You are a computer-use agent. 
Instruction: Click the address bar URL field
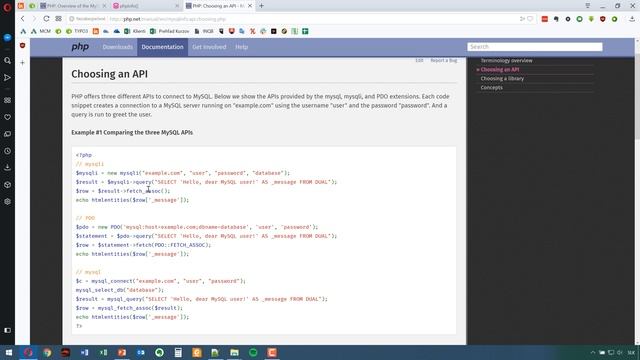coord(292,19)
